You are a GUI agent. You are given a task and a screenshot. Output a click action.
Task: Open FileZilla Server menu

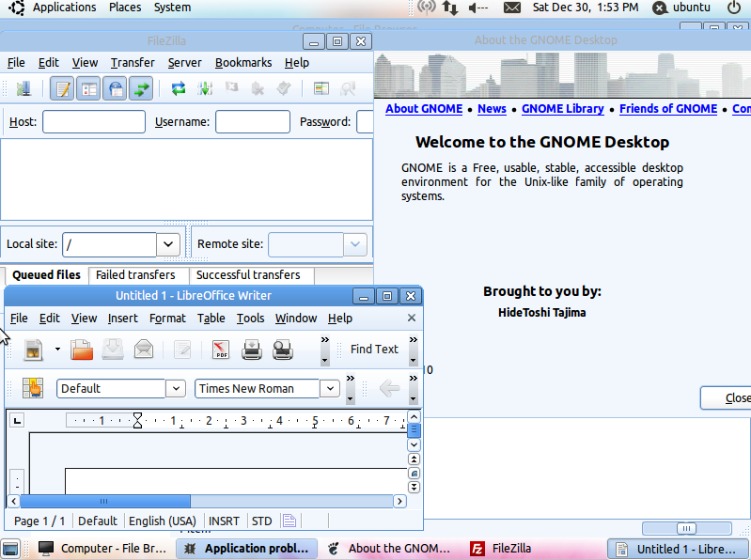pos(184,63)
